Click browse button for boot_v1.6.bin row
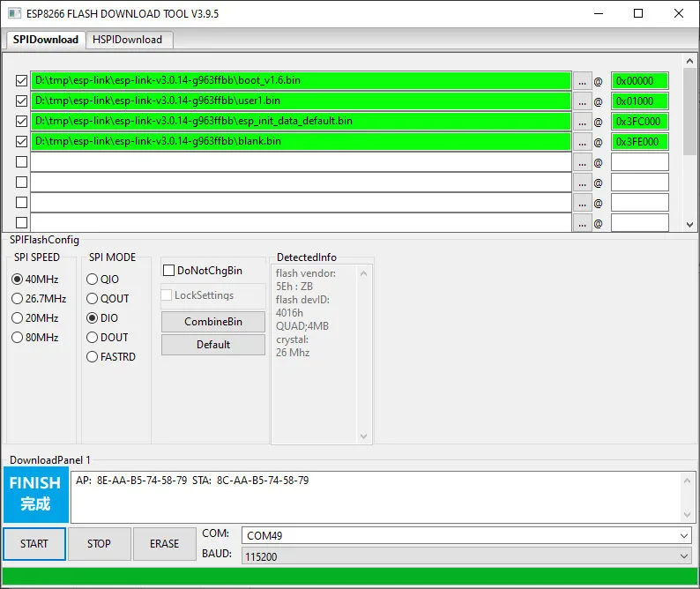The image size is (700, 589). [582, 81]
